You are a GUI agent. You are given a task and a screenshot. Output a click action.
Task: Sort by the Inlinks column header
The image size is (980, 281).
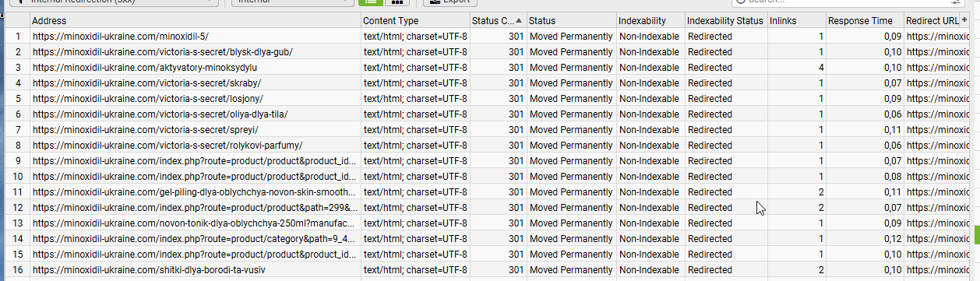point(796,21)
